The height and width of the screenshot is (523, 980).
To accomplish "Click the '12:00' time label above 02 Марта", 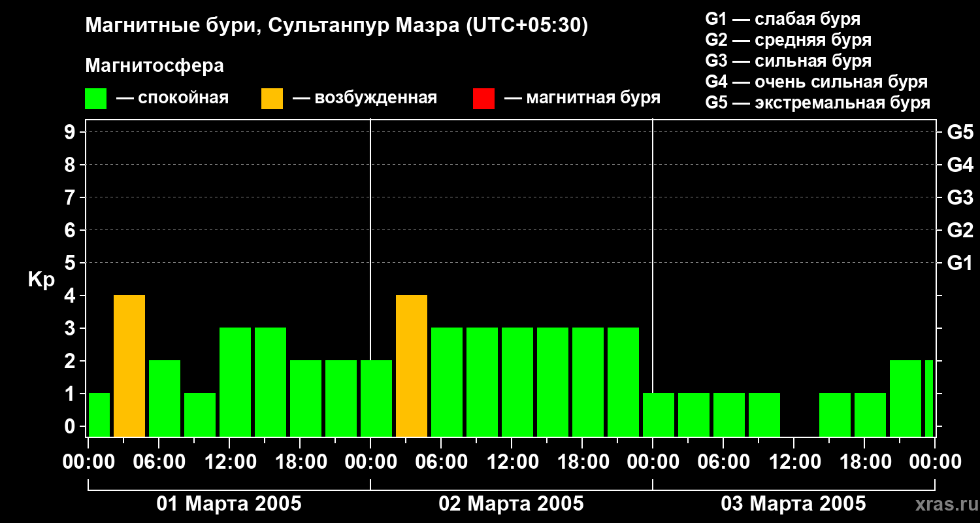I will 512,462.
